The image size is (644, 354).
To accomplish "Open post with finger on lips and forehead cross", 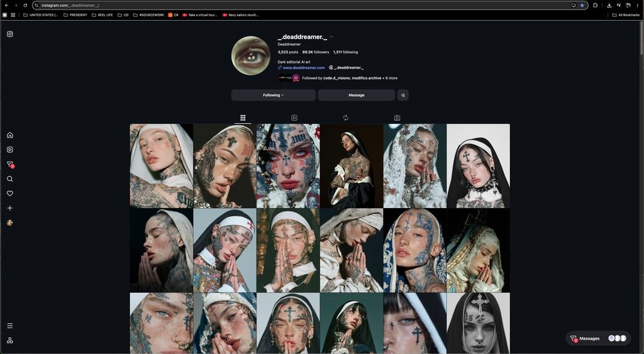I will tap(225, 166).
